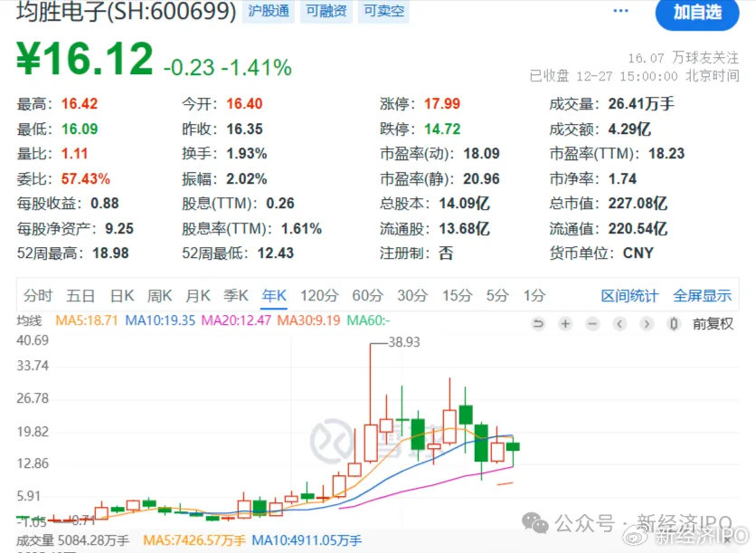Switch to the 周K chart tab
The height and width of the screenshot is (553, 756).
click(159, 295)
